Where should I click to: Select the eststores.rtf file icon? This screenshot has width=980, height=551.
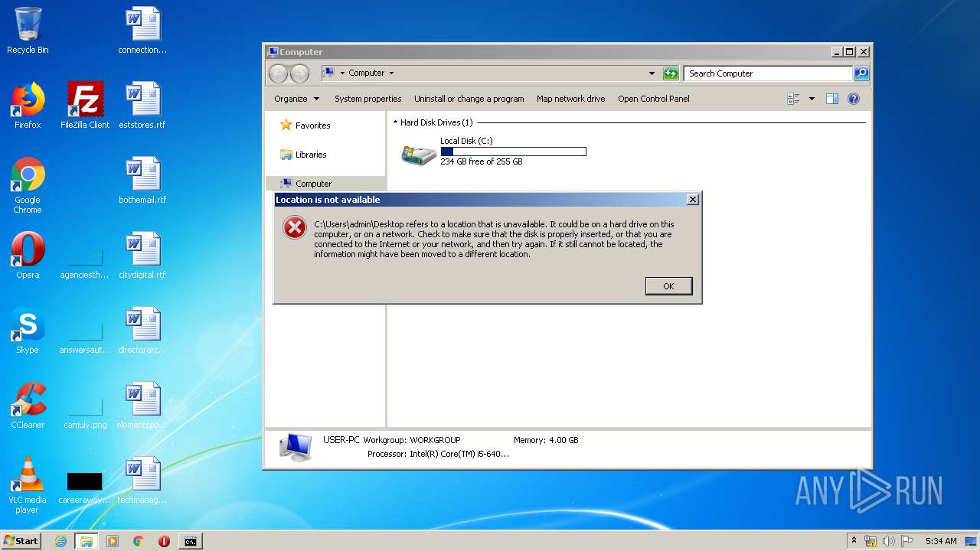143,106
